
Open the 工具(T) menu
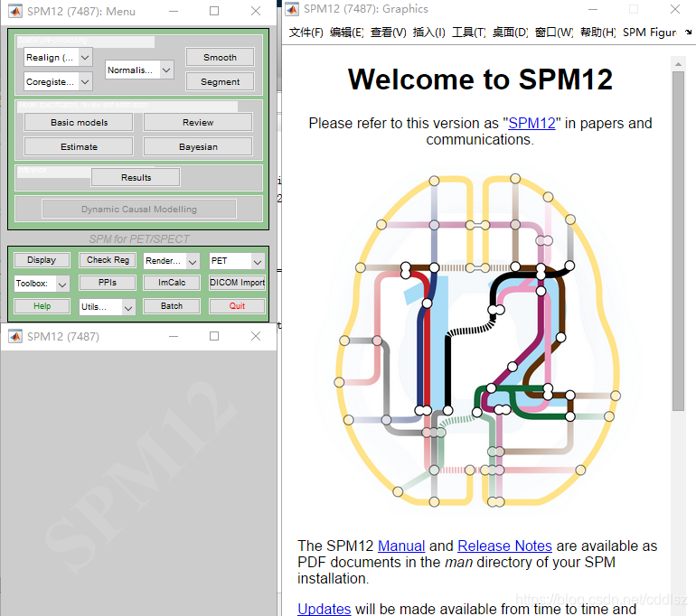tap(469, 33)
